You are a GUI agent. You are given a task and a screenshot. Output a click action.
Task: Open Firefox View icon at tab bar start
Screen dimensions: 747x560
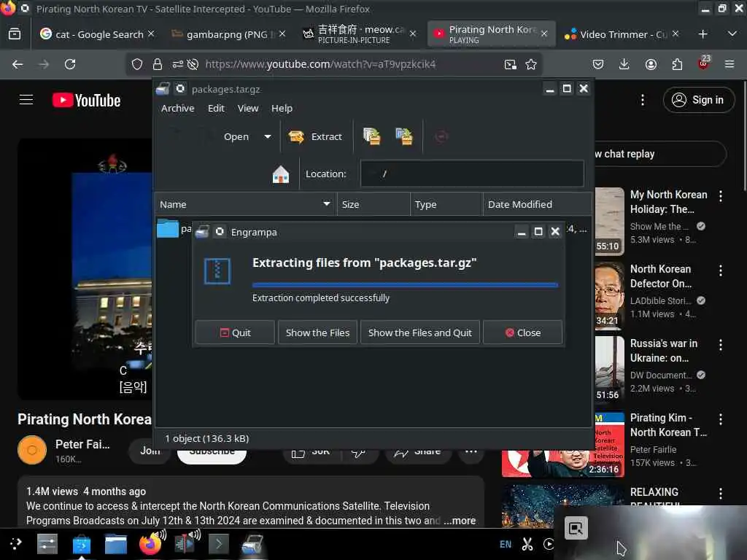(x=15, y=34)
